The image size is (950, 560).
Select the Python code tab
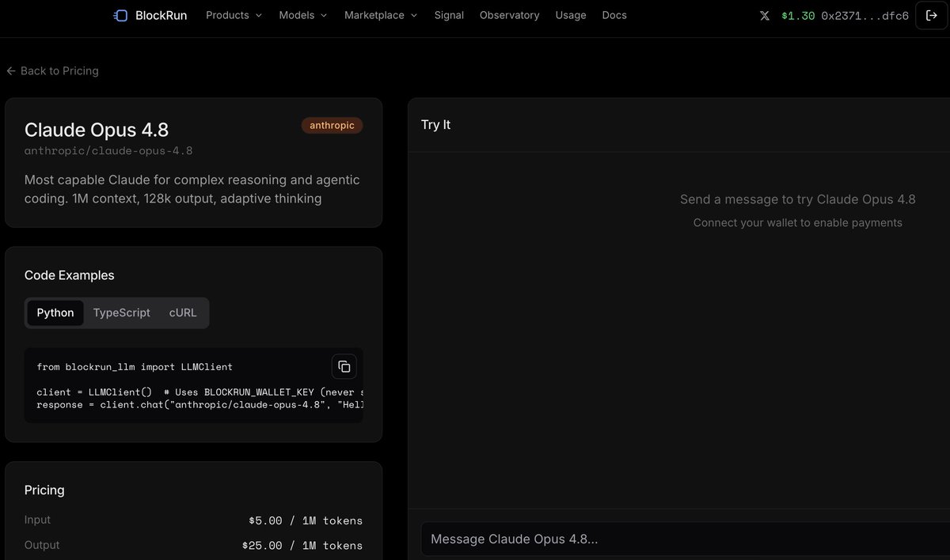click(x=55, y=312)
